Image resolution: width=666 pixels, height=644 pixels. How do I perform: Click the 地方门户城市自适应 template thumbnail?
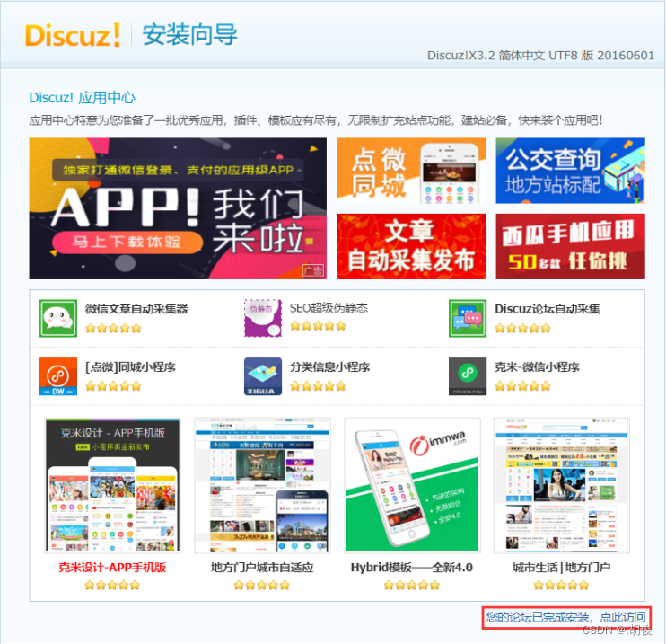[x=262, y=485]
